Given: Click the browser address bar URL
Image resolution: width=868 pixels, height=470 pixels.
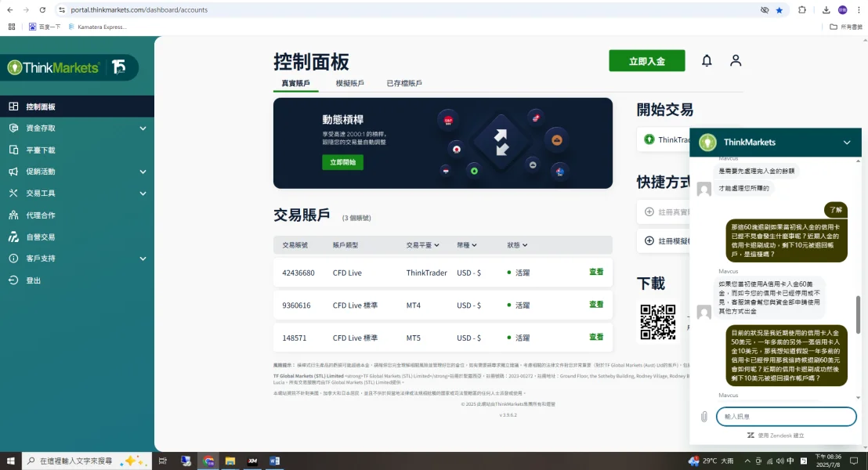Looking at the screenshot, I should point(139,10).
